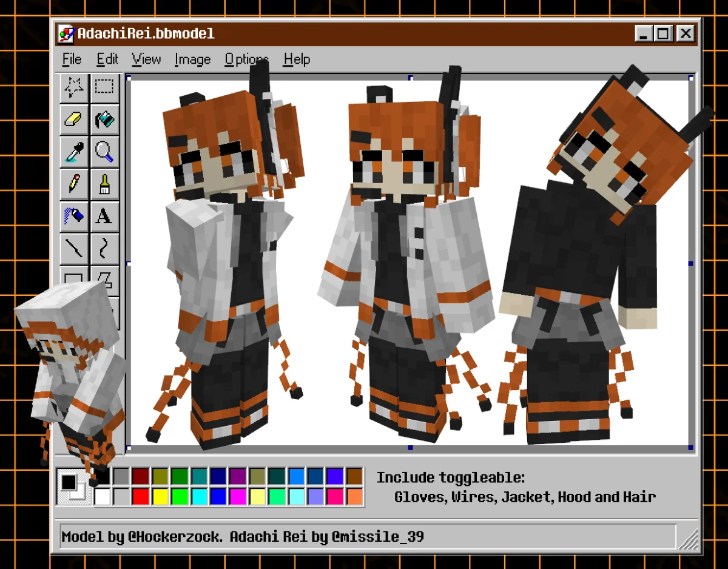This screenshot has width=728, height=569.
Task: Choose the Curve tool
Action: point(104,247)
